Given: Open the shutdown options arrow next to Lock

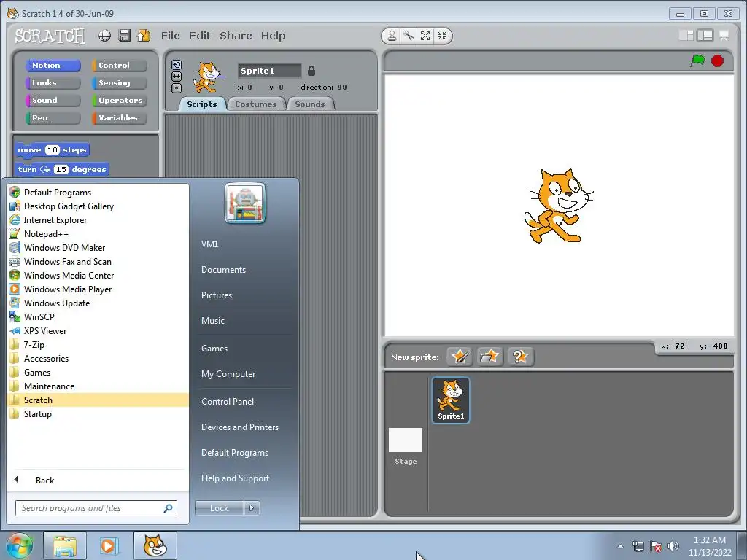Looking at the screenshot, I should point(252,508).
